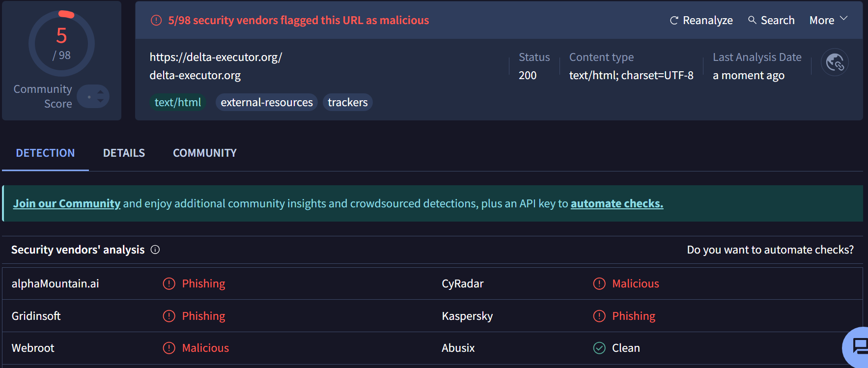
Task: Click the Search magnifier icon
Action: 752,20
